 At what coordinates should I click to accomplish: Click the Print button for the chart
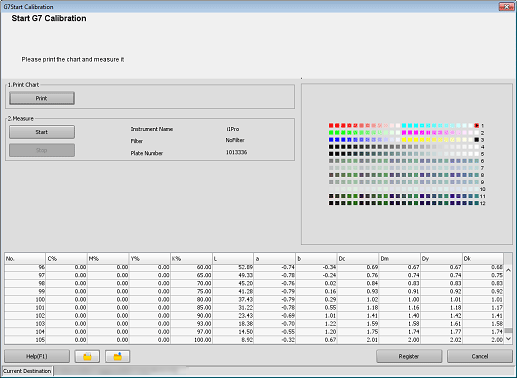(42, 98)
